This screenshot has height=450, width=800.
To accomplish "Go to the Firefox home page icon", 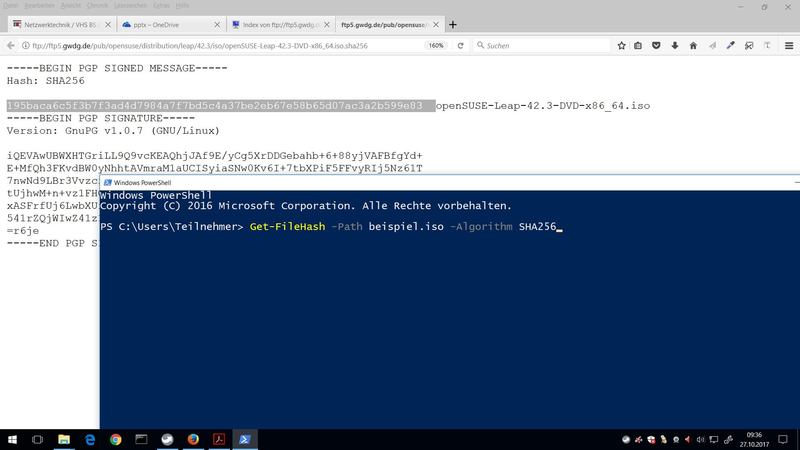I will point(693,45).
